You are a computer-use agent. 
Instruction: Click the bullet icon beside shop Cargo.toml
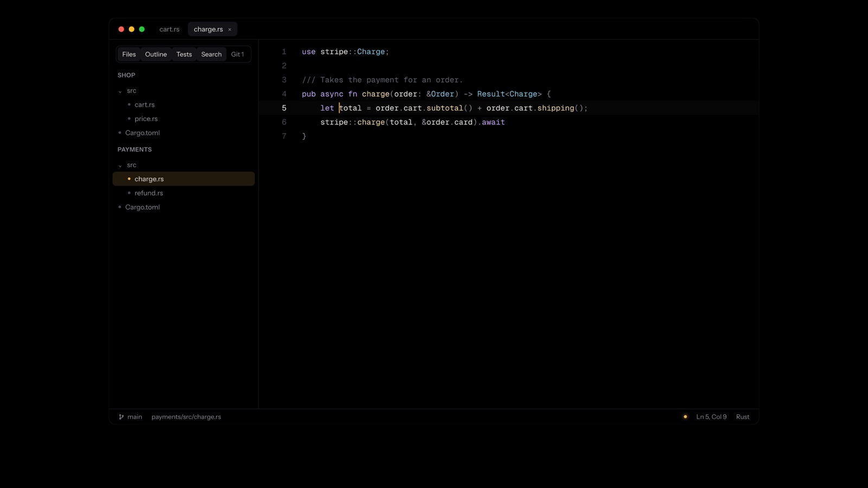(x=120, y=133)
